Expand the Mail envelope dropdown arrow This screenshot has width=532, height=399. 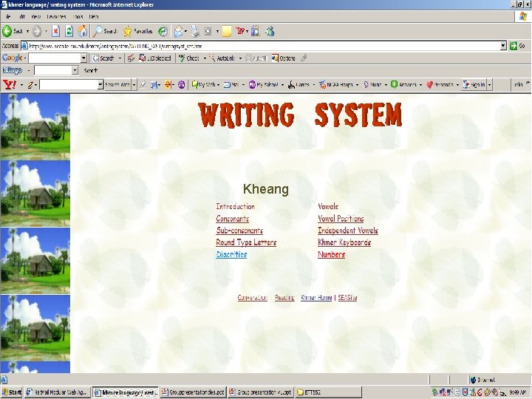click(x=185, y=32)
